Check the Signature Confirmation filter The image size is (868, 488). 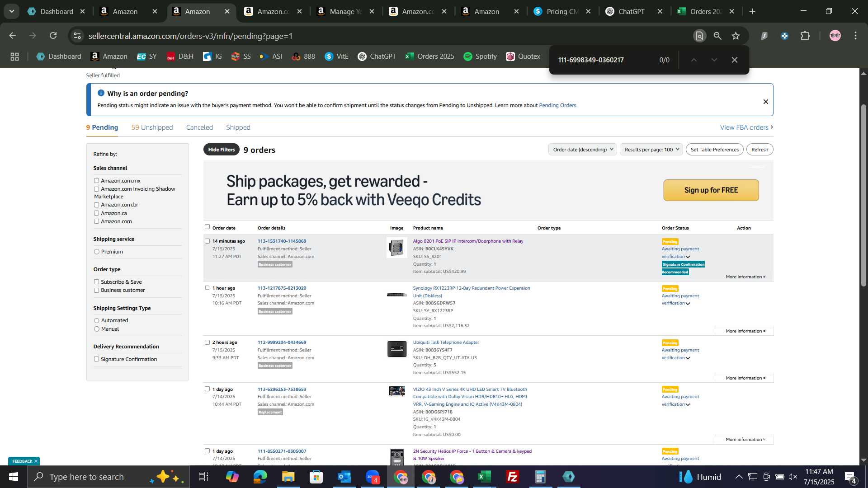[x=96, y=359]
